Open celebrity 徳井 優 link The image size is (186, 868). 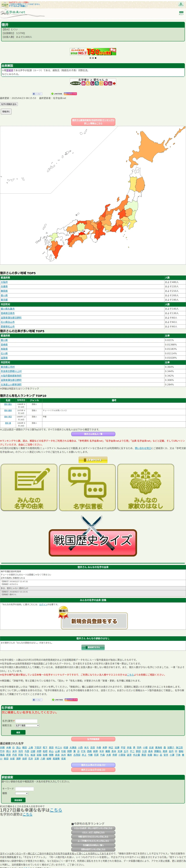(x=8, y=423)
